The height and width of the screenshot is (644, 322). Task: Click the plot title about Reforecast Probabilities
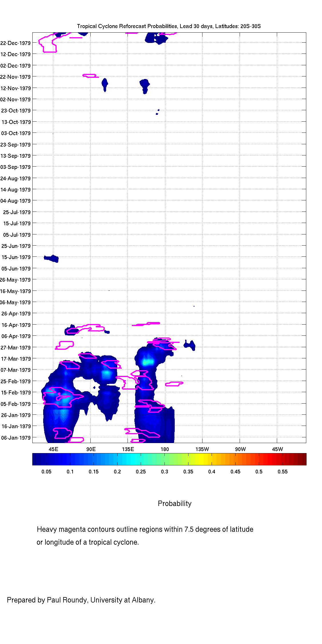[169, 26]
